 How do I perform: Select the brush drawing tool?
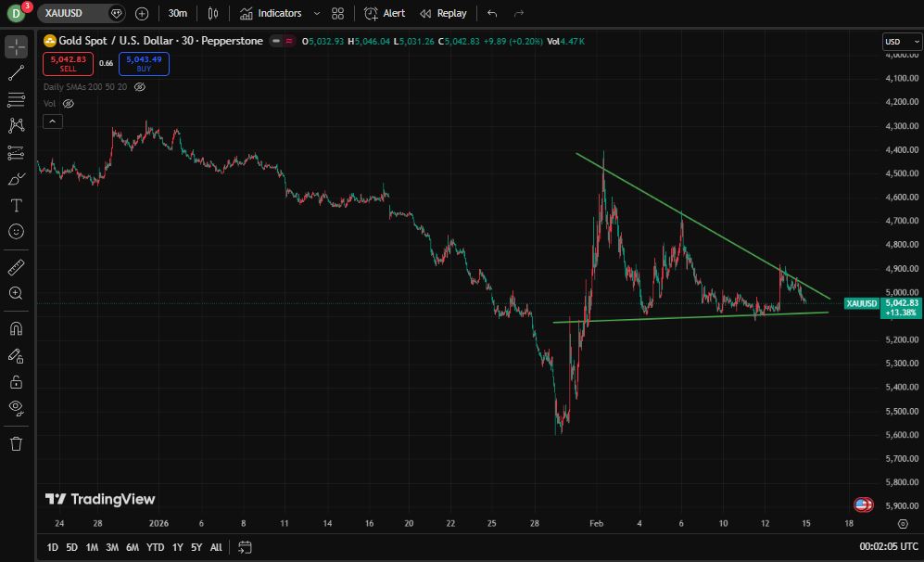click(17, 179)
